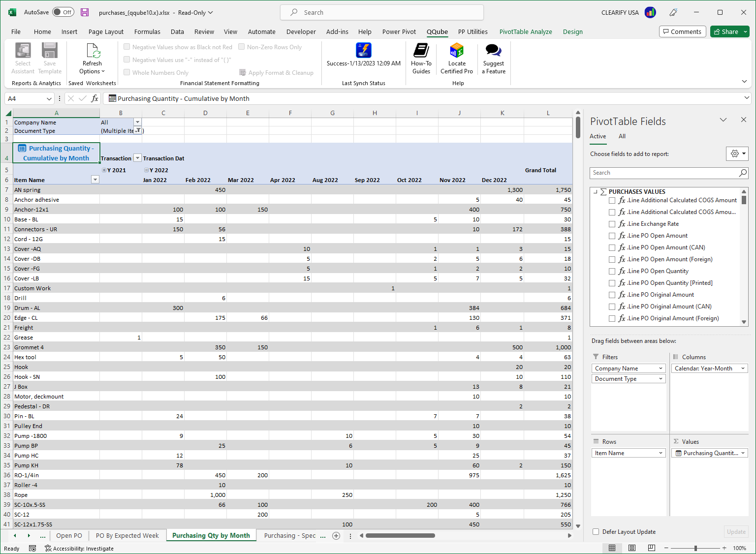Open Item Name rows field dropdown
Viewport: 756px width, 554px height.
pyautogui.click(x=661, y=453)
